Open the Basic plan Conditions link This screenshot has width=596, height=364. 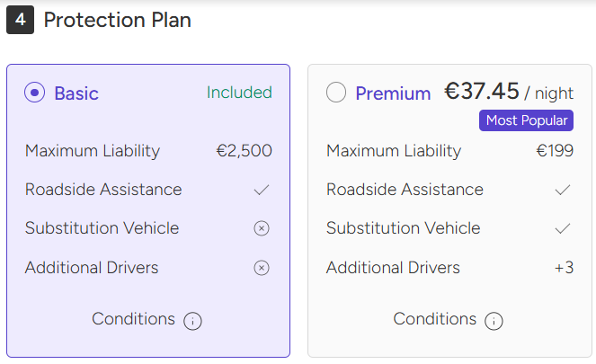coord(133,319)
